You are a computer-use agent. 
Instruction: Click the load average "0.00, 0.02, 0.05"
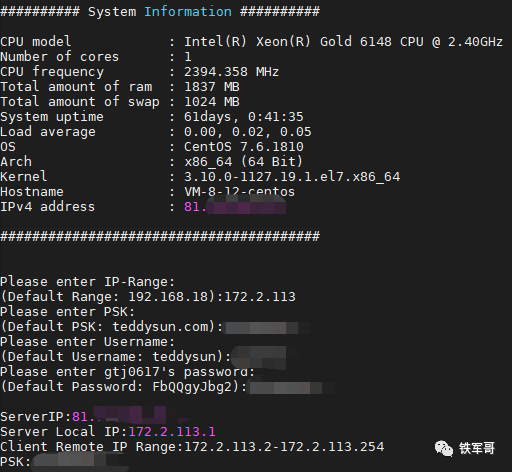pyautogui.click(x=248, y=132)
